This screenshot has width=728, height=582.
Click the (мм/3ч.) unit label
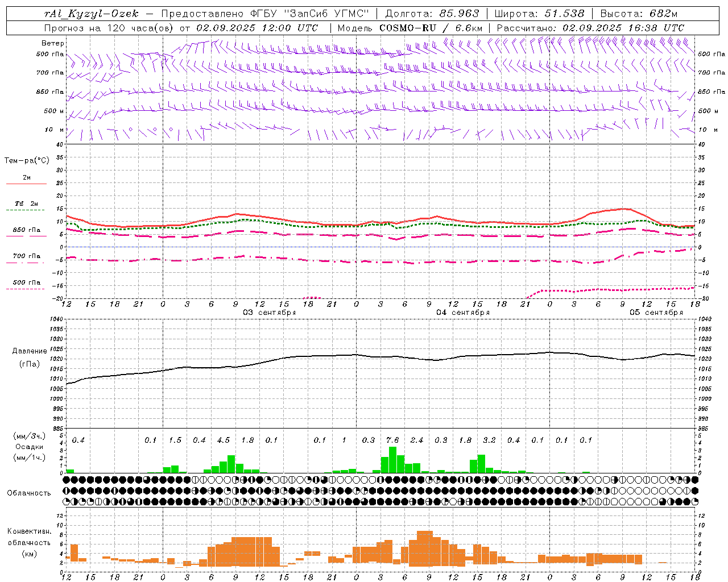(30, 436)
